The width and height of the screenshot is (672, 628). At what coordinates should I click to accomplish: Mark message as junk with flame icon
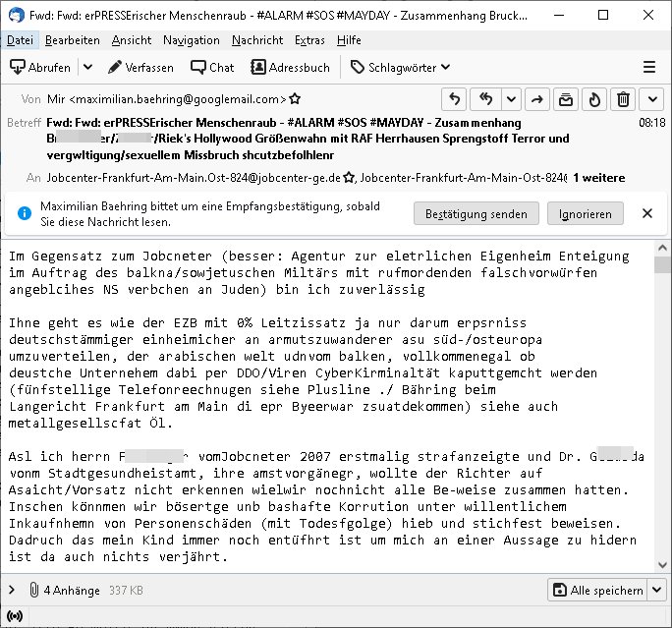point(594,99)
